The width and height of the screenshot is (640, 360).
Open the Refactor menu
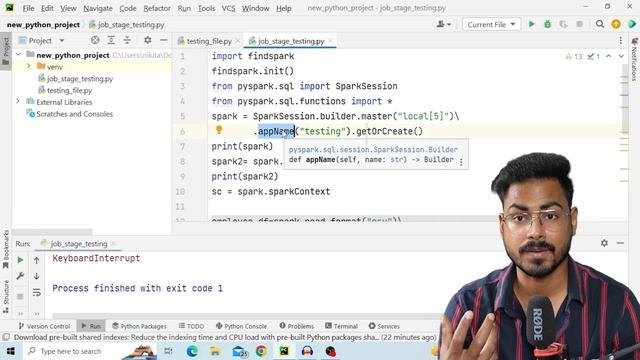(157, 8)
